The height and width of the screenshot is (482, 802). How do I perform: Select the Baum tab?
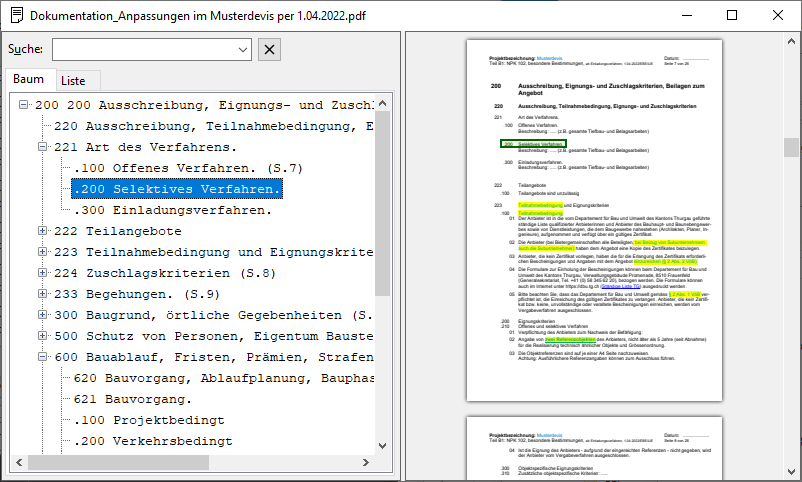[x=28, y=79]
